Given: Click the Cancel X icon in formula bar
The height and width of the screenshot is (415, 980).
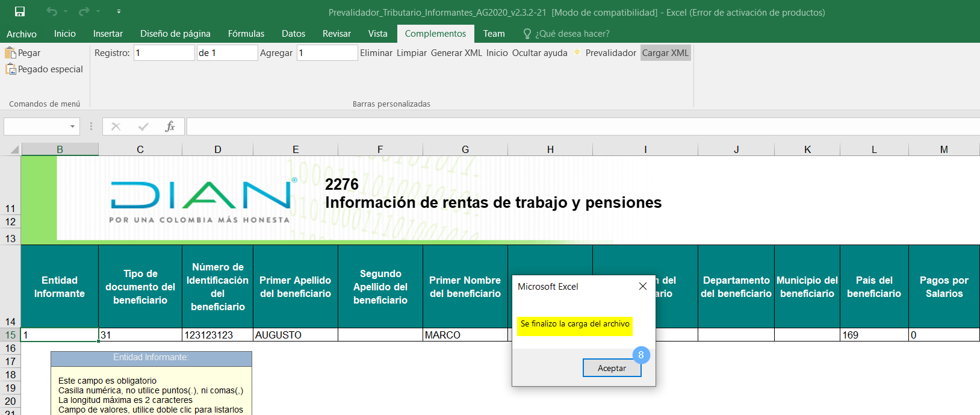Looking at the screenshot, I should pos(116,126).
